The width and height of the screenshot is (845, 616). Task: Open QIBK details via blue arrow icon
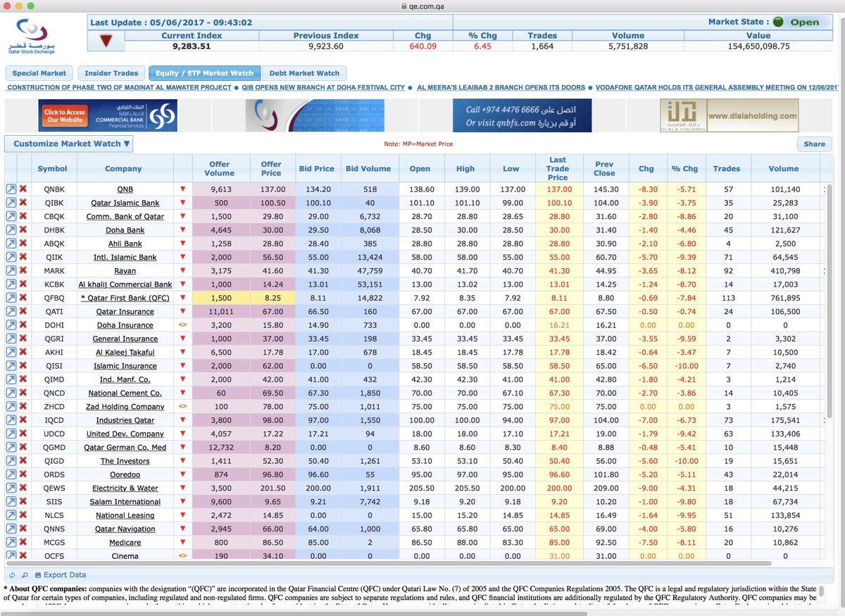point(11,203)
